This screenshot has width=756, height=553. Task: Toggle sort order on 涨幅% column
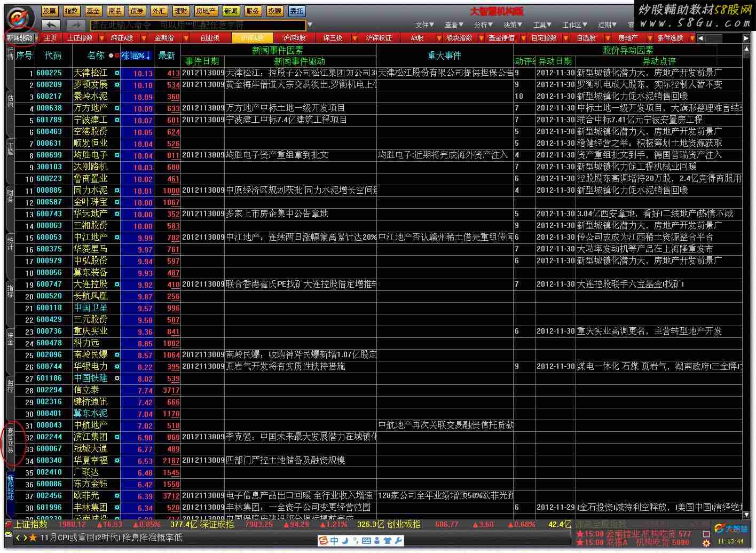[137, 56]
